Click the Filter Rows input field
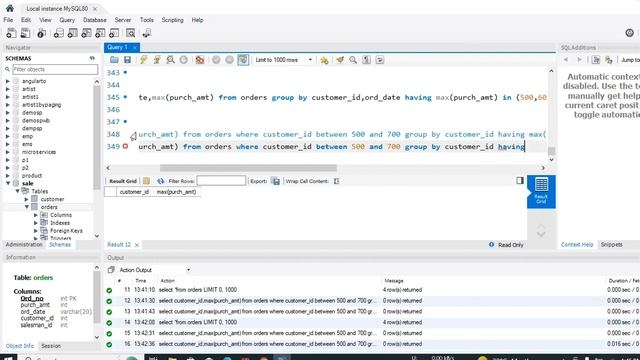The height and width of the screenshot is (360, 640). click(221, 181)
